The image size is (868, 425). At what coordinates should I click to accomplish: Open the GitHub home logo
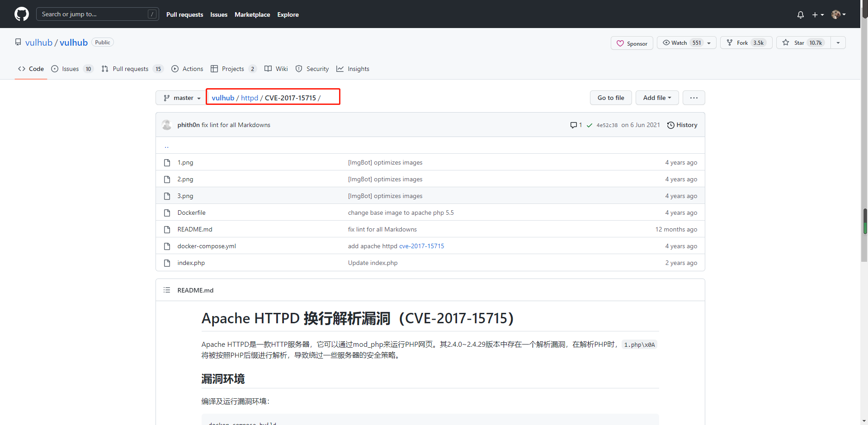22,14
